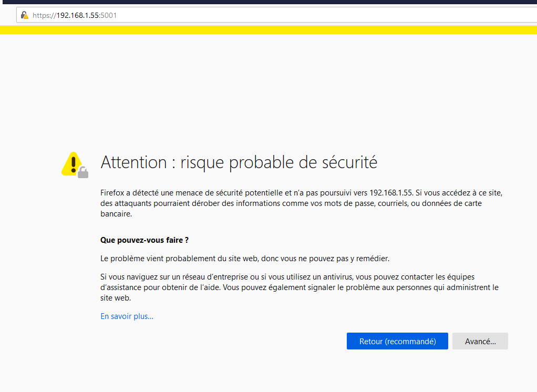The image size is (537, 392).
Task: Open the 'En savoir plus…' link
Action: click(127, 316)
